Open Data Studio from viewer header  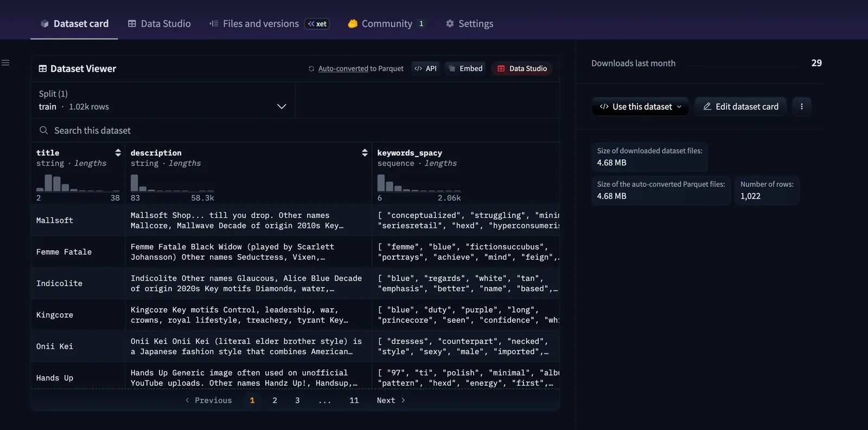point(522,68)
